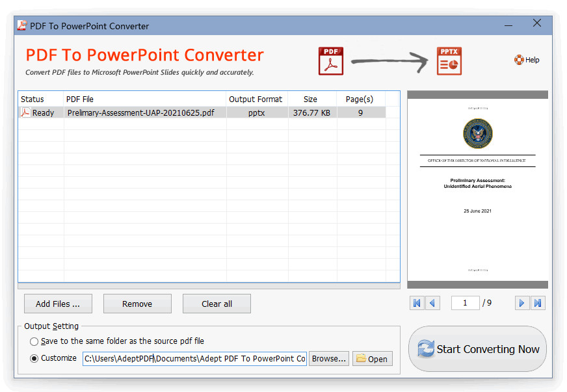
Task: Click the Add Files button
Action: coord(58,304)
